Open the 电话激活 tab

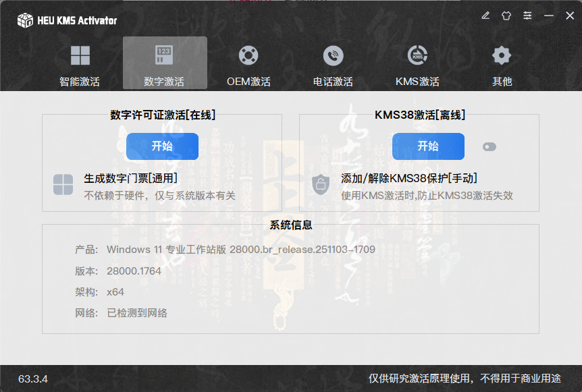coord(333,64)
